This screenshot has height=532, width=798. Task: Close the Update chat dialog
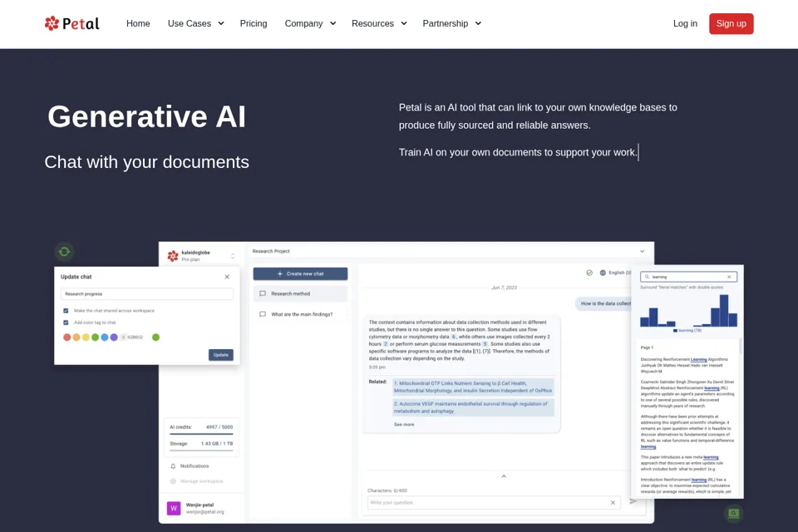[x=227, y=277]
